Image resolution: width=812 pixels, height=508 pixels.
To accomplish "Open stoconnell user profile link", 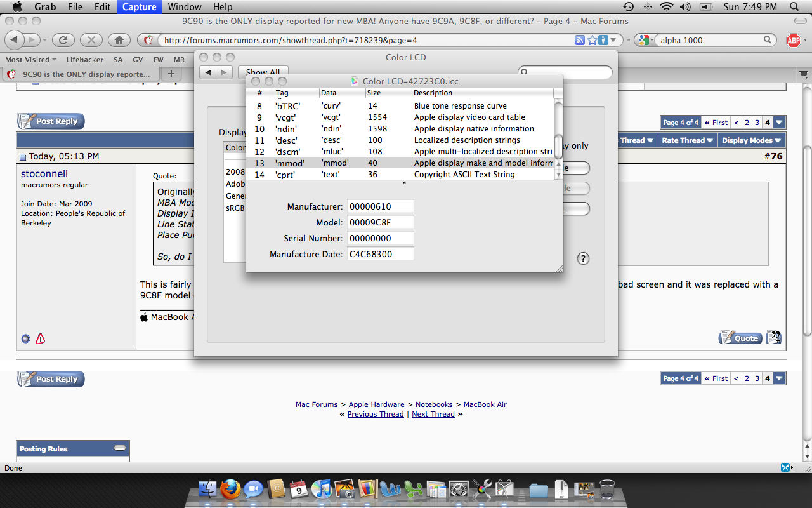I will point(44,173).
